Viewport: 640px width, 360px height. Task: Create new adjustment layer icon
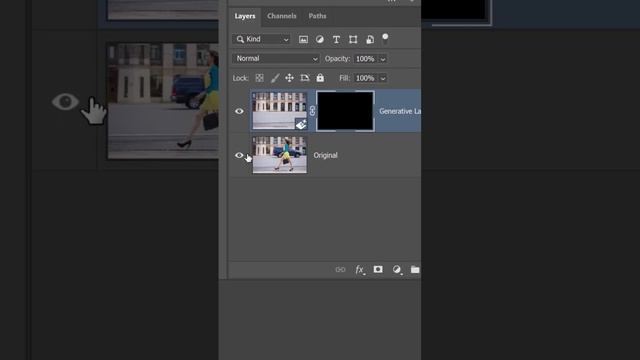click(x=397, y=269)
